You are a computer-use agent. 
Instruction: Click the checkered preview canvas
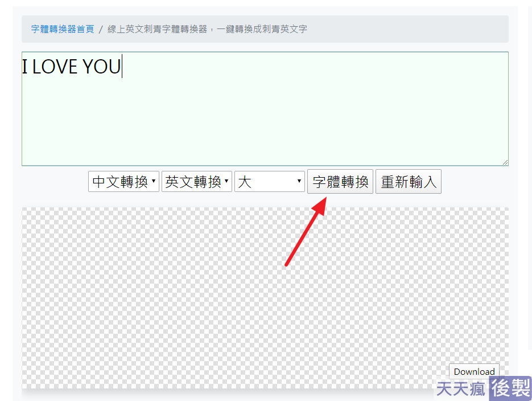pyautogui.click(x=265, y=298)
